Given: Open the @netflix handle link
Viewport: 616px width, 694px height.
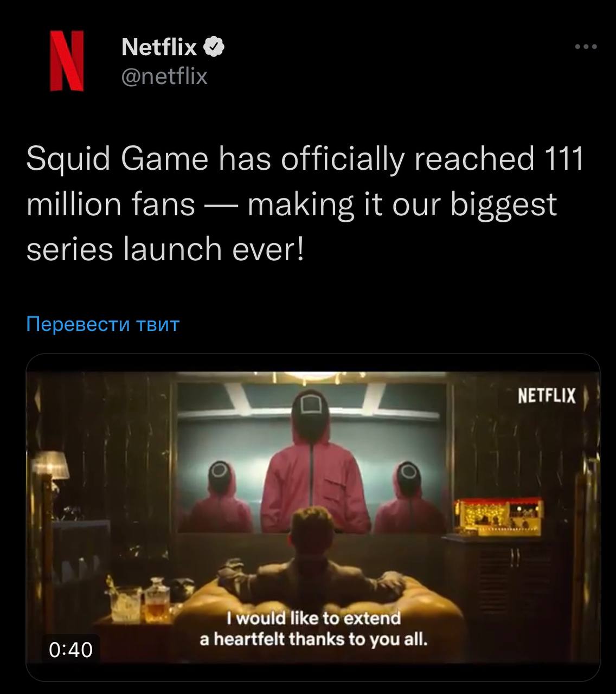Looking at the screenshot, I should (164, 76).
